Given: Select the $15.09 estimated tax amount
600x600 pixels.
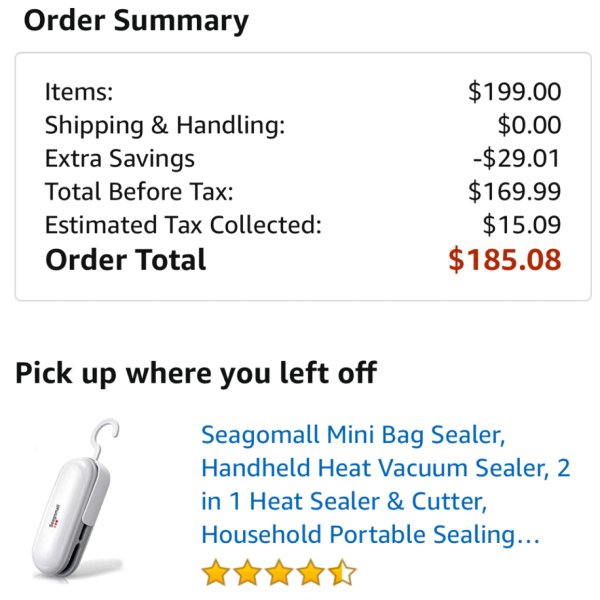Looking at the screenshot, I should pyautogui.click(x=522, y=225).
